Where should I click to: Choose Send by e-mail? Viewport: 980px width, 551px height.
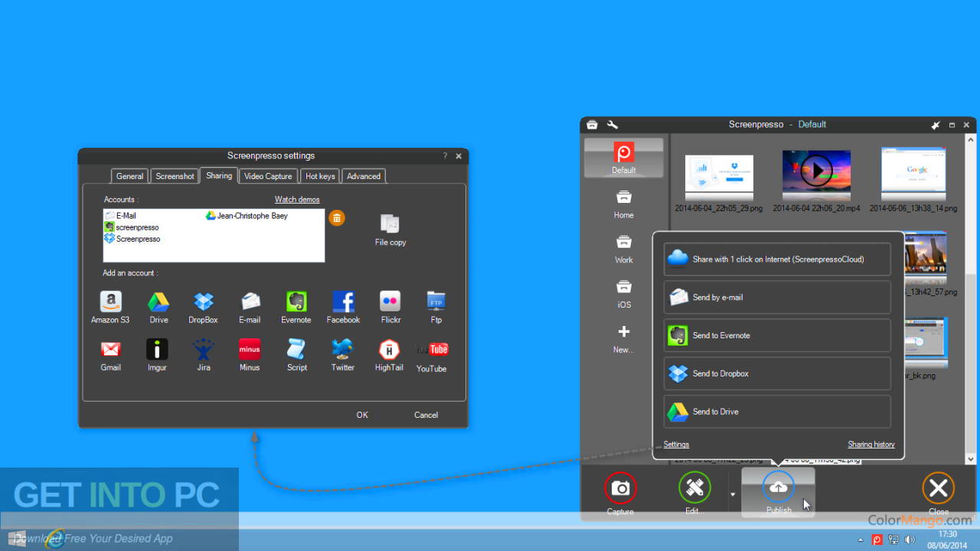pos(777,297)
